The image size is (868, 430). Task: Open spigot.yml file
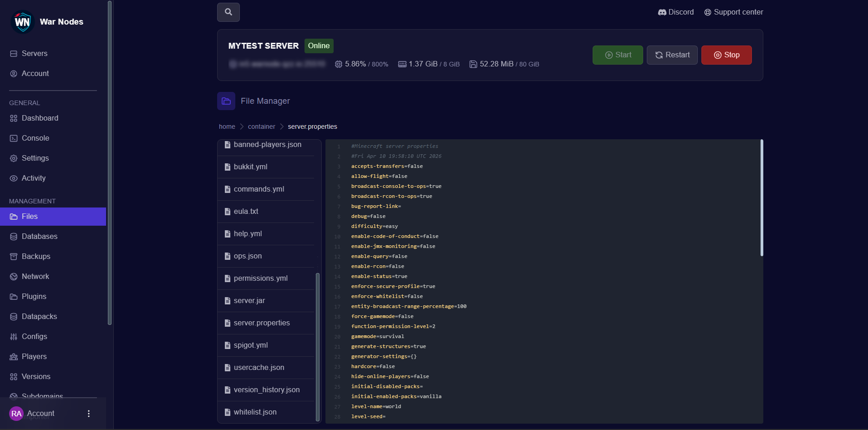click(x=266, y=345)
